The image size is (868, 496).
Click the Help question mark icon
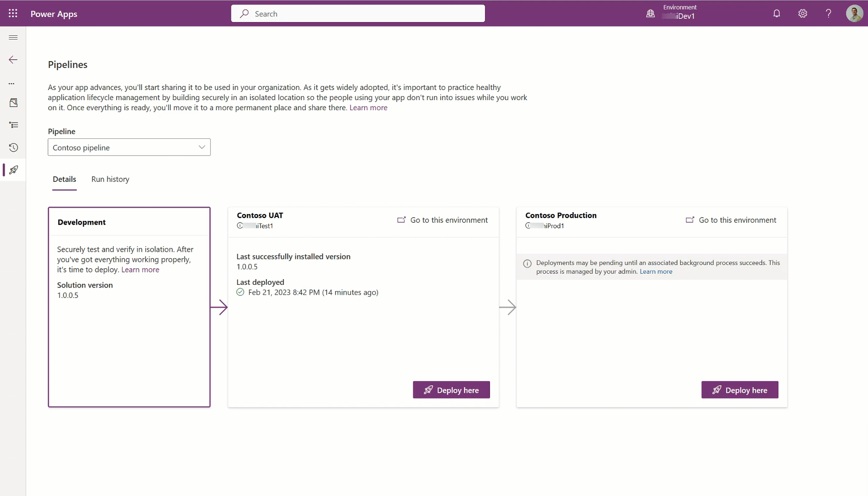(829, 13)
